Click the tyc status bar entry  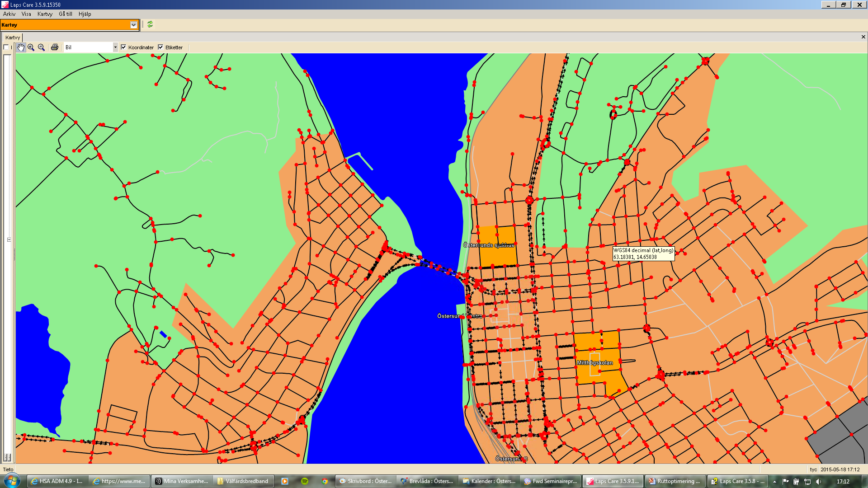tap(813, 469)
